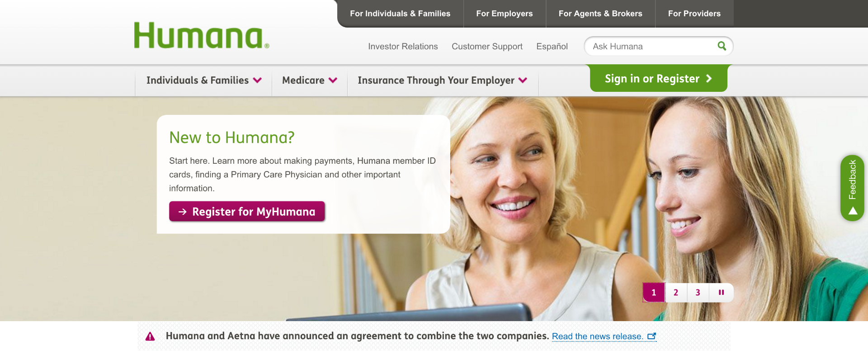Select carousel slide 1
The image size is (868, 351).
[x=654, y=292]
